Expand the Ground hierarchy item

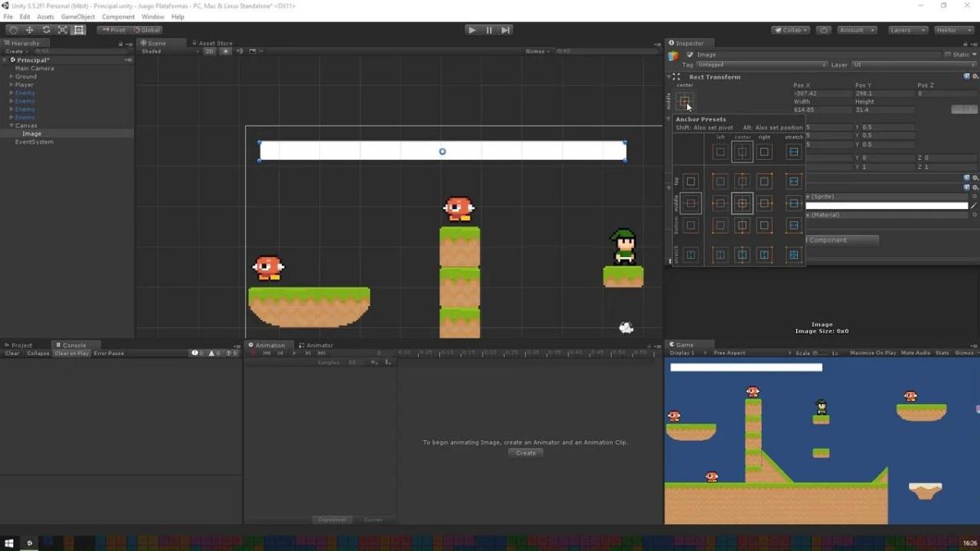(11, 77)
